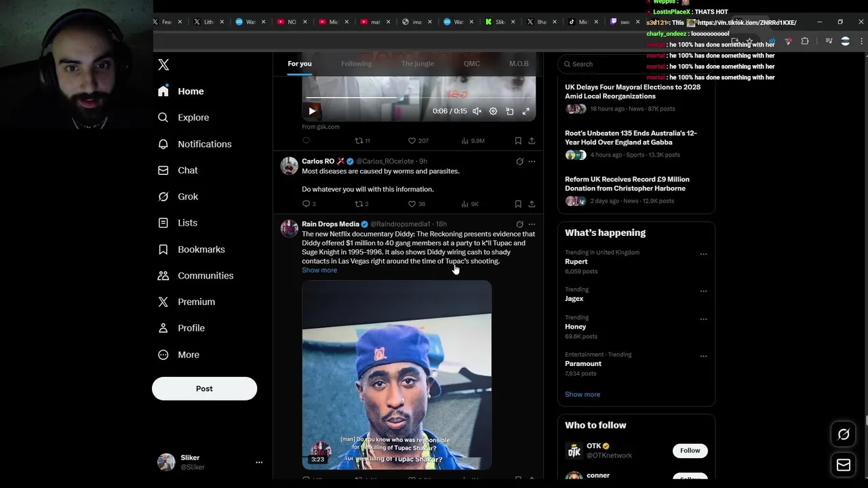Like Carlos RO post
This screenshot has width=868, height=488.
pos(416,204)
